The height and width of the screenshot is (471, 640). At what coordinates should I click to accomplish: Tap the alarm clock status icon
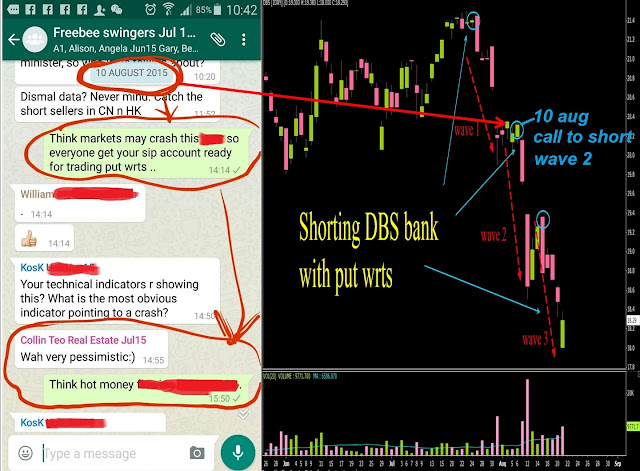click(x=150, y=9)
